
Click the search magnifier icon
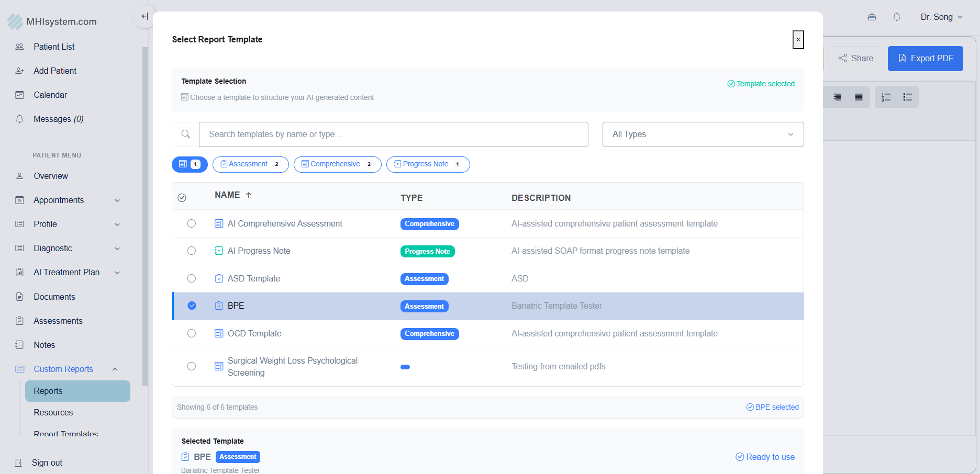(185, 134)
